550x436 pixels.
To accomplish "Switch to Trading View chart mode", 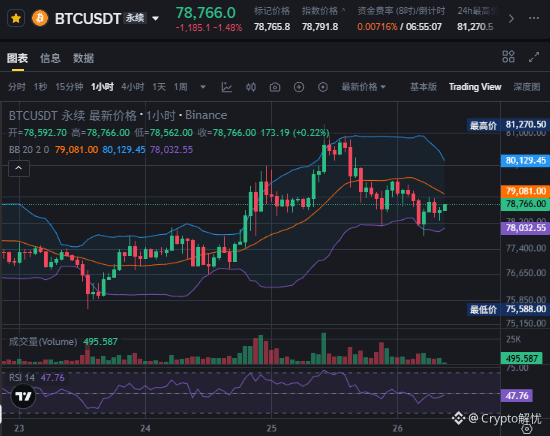I will pos(475,87).
